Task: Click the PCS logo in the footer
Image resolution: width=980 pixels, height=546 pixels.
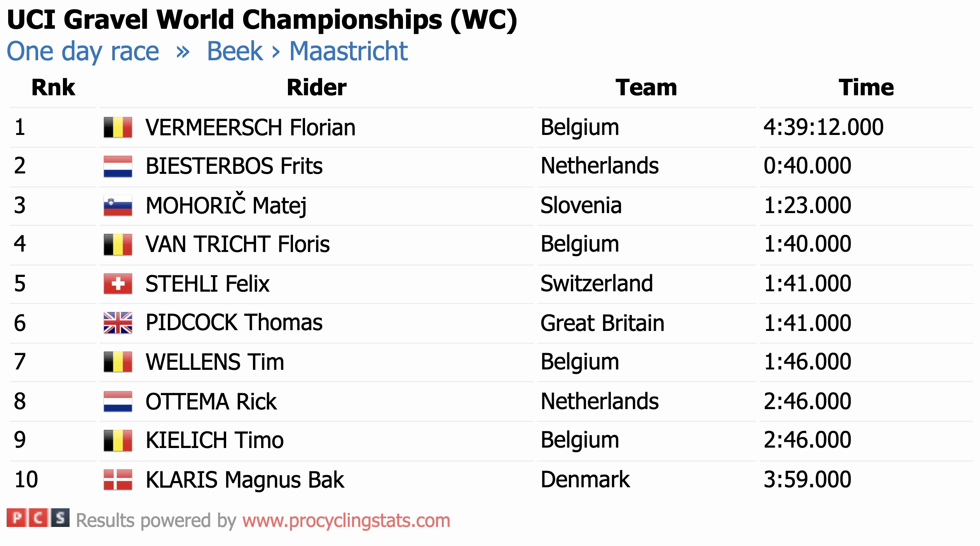Action: (38, 518)
